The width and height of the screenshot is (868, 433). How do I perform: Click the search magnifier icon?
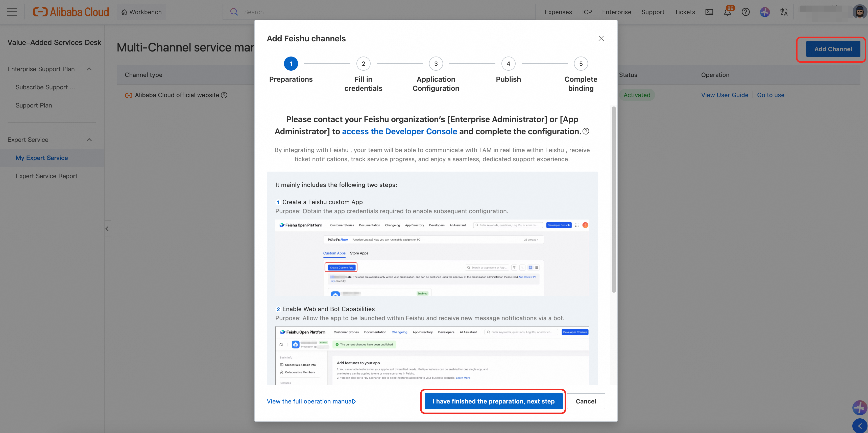click(x=234, y=12)
